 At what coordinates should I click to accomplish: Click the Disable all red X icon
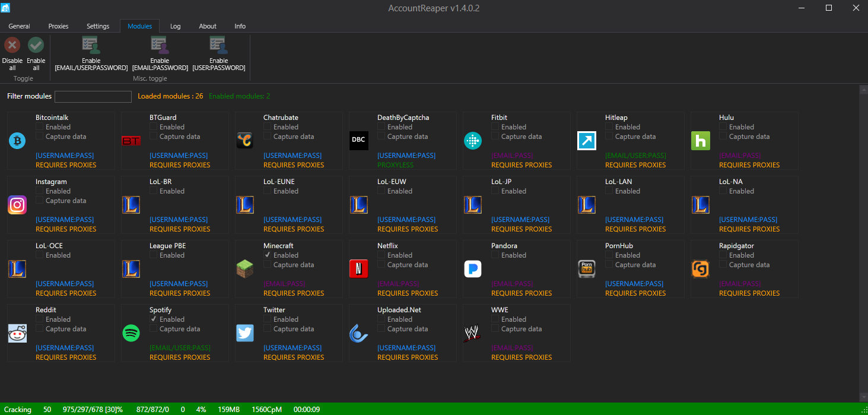(x=12, y=45)
